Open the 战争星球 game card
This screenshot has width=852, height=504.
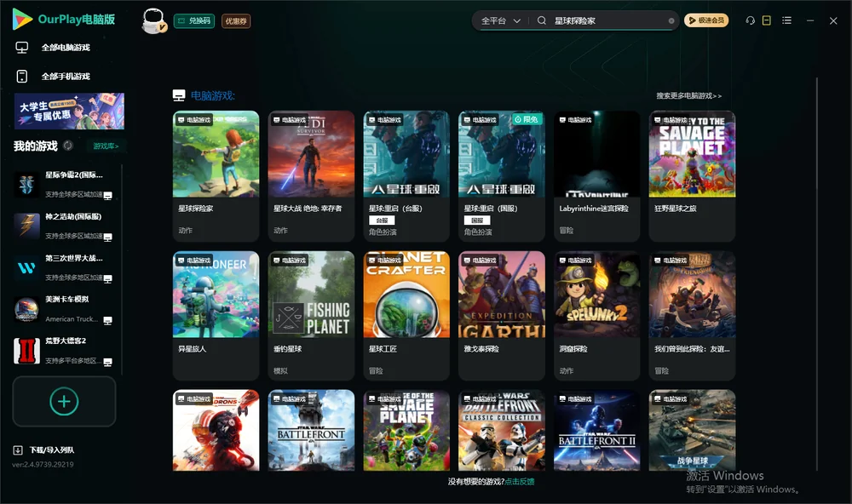tap(692, 430)
